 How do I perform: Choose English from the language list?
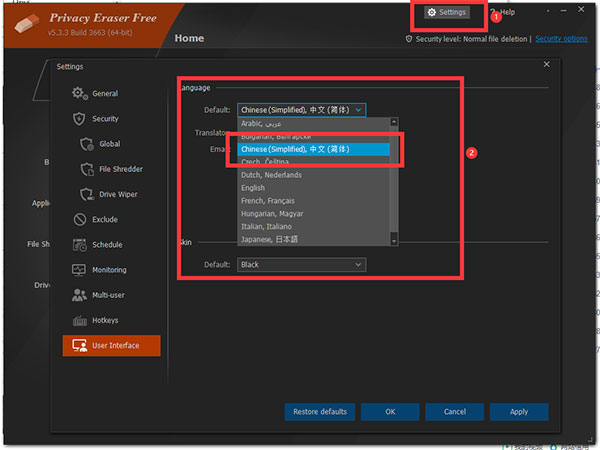(x=313, y=188)
